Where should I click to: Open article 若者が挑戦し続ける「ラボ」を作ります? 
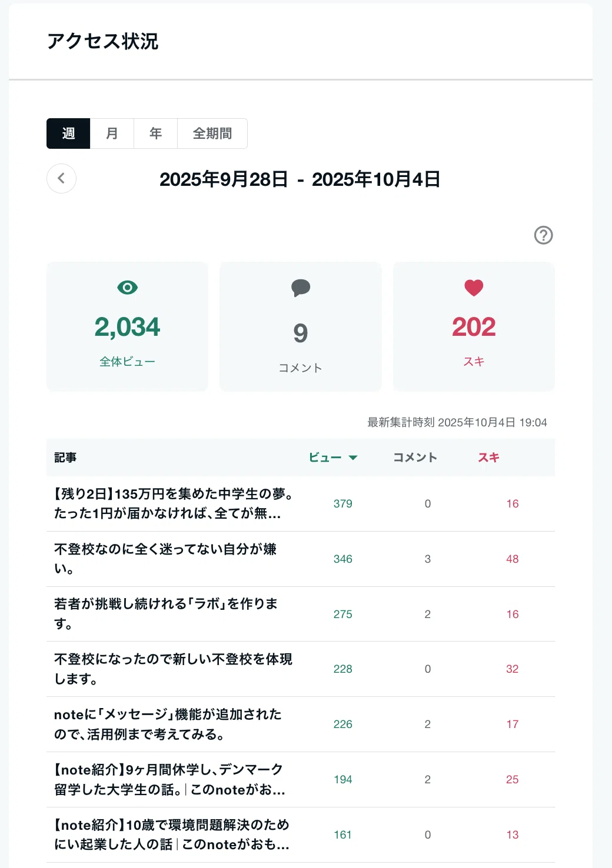166,614
